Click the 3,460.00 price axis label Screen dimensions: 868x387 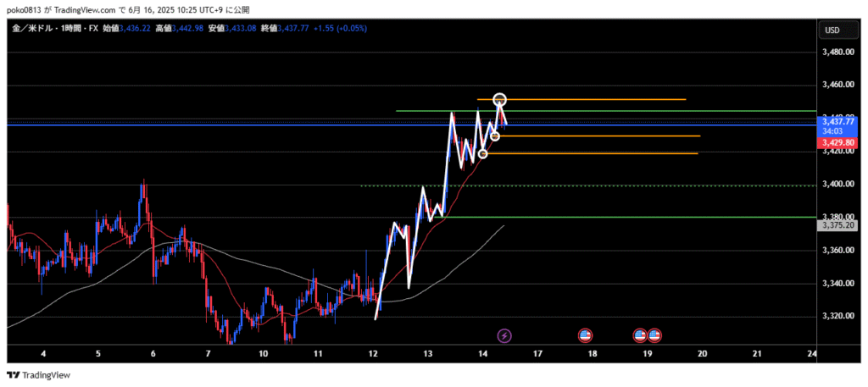click(x=837, y=86)
